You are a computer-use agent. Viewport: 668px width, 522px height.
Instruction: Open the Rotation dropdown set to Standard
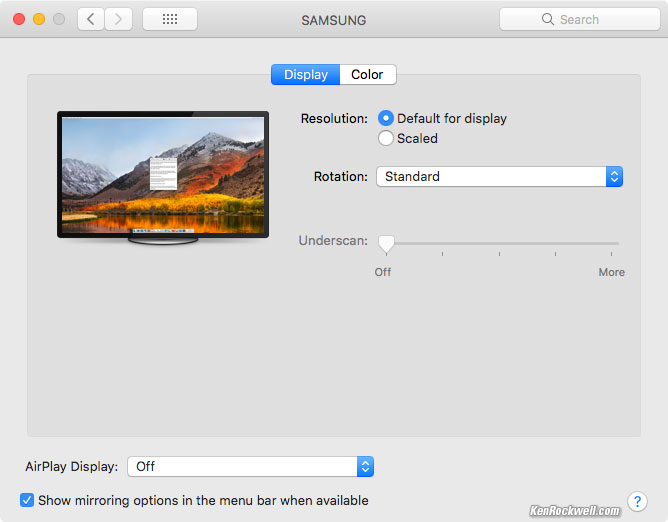499,176
